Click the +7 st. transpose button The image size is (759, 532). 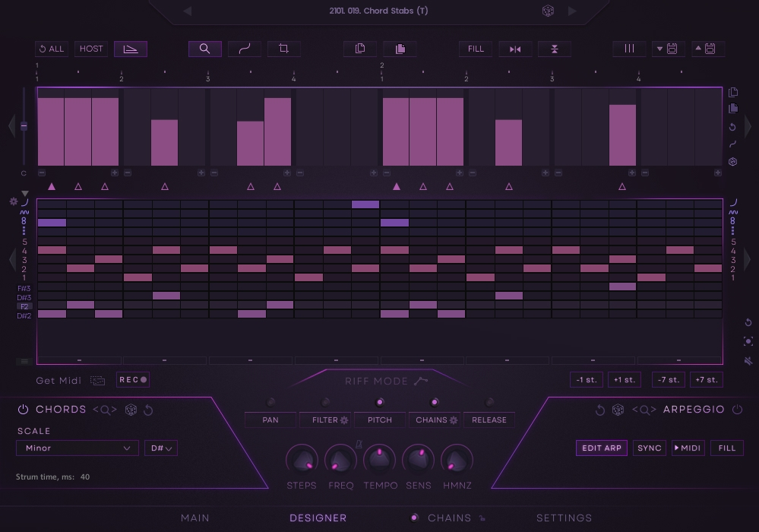coord(706,379)
